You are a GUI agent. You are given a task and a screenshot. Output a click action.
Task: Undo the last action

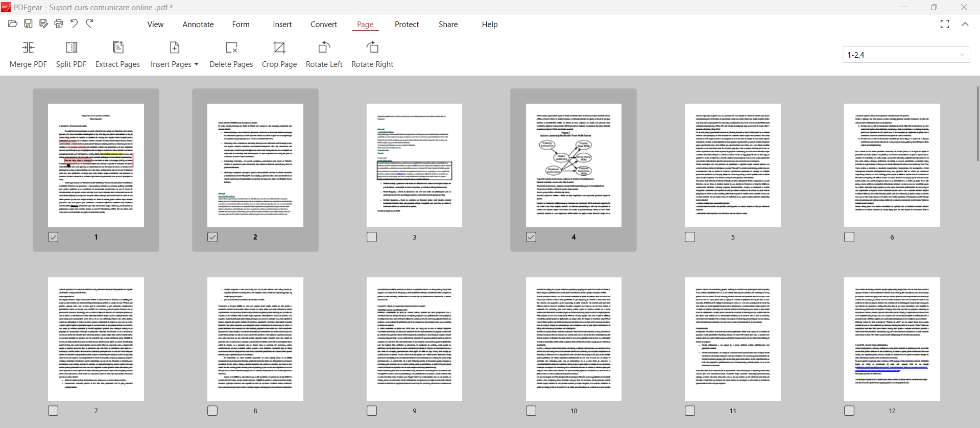(74, 23)
